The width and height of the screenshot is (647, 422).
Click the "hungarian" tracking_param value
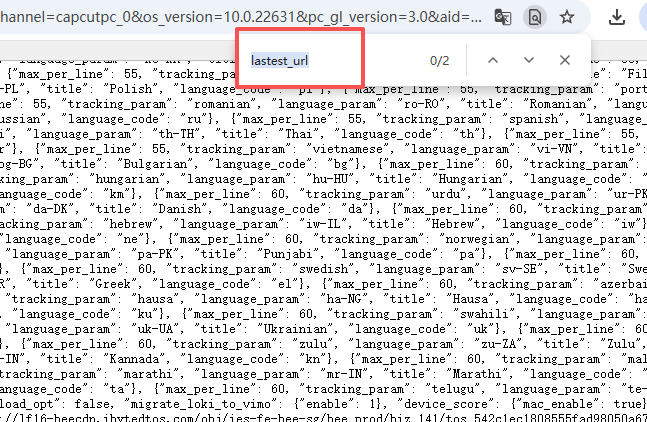[x=127, y=179]
